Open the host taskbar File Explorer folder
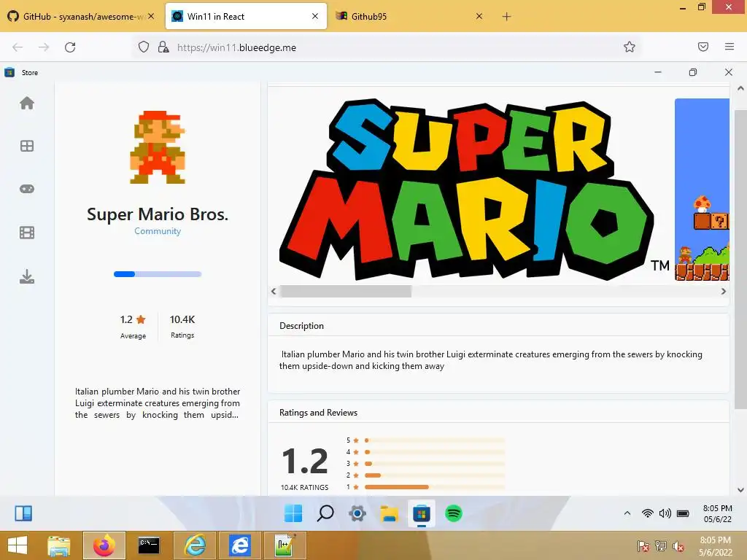747x560 pixels. pos(59,545)
